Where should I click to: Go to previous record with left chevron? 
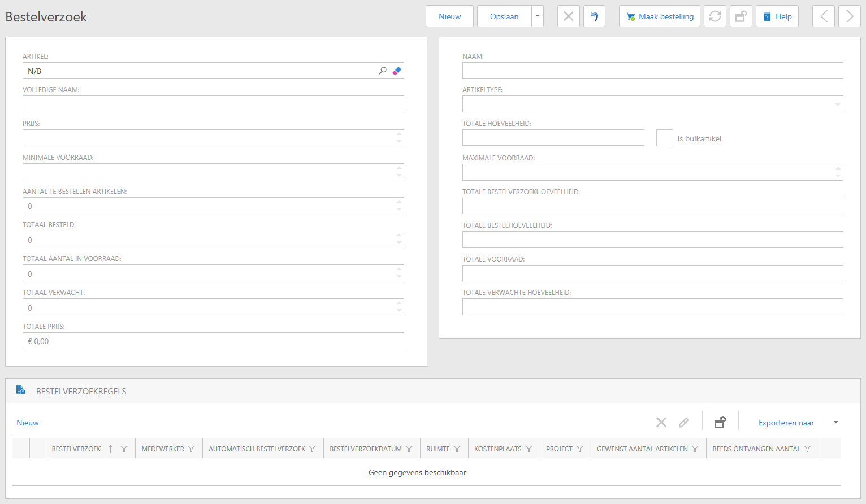point(824,16)
